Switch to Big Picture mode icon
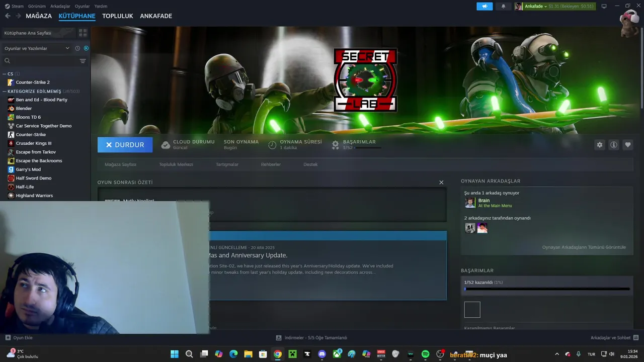 (604, 6)
